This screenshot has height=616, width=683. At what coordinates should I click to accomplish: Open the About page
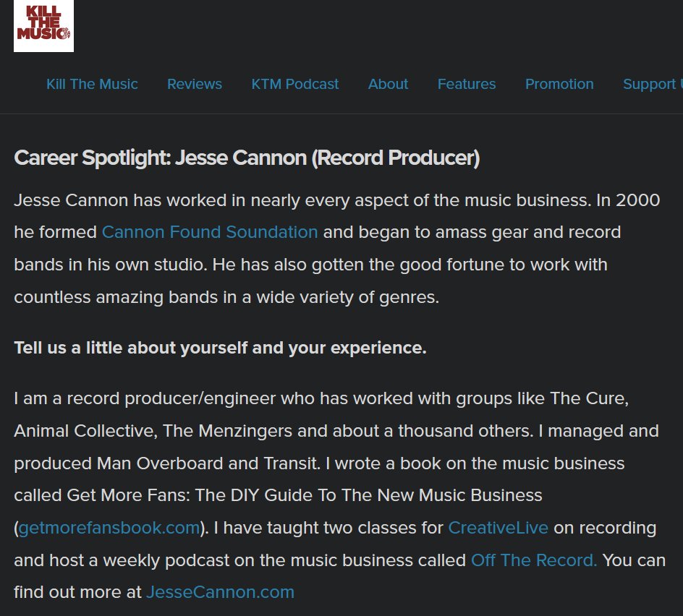click(x=388, y=84)
